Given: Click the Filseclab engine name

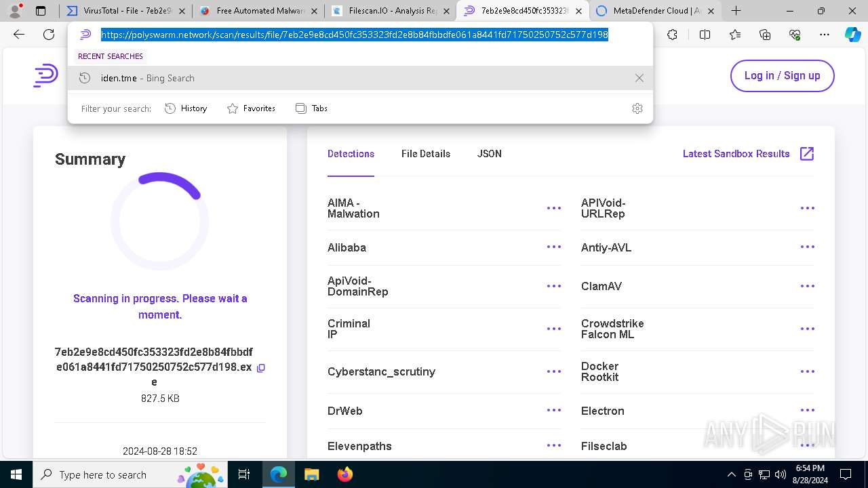Looking at the screenshot, I should point(604,446).
